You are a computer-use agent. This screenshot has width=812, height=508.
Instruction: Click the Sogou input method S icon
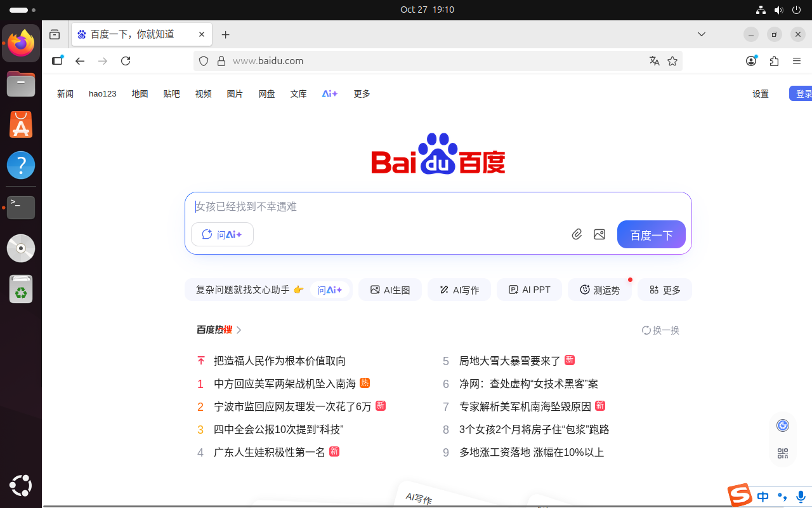point(740,495)
